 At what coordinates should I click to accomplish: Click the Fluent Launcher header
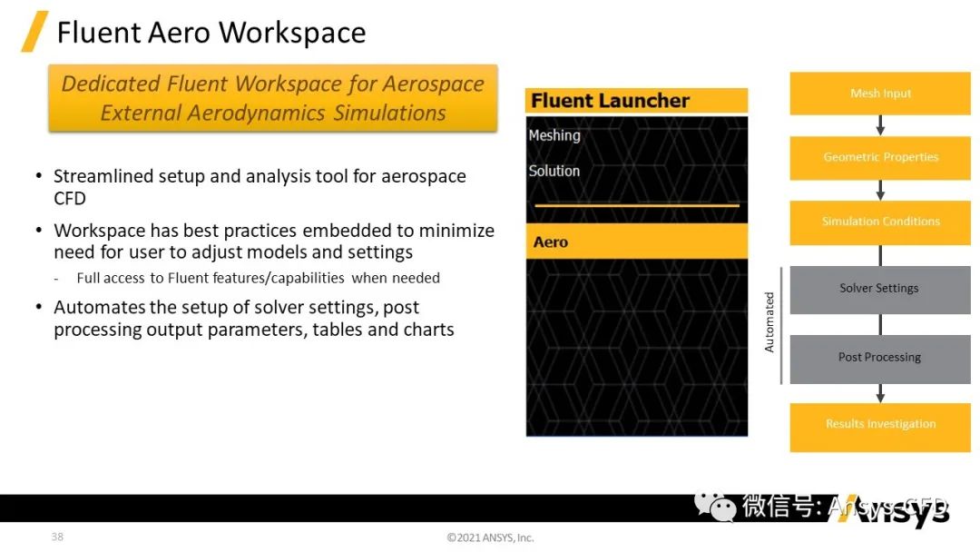click(636, 101)
